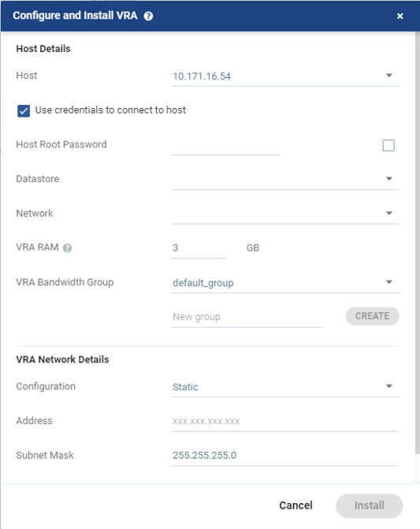The height and width of the screenshot is (529, 420).
Task: Click the Host Root Password field
Action: point(226,146)
